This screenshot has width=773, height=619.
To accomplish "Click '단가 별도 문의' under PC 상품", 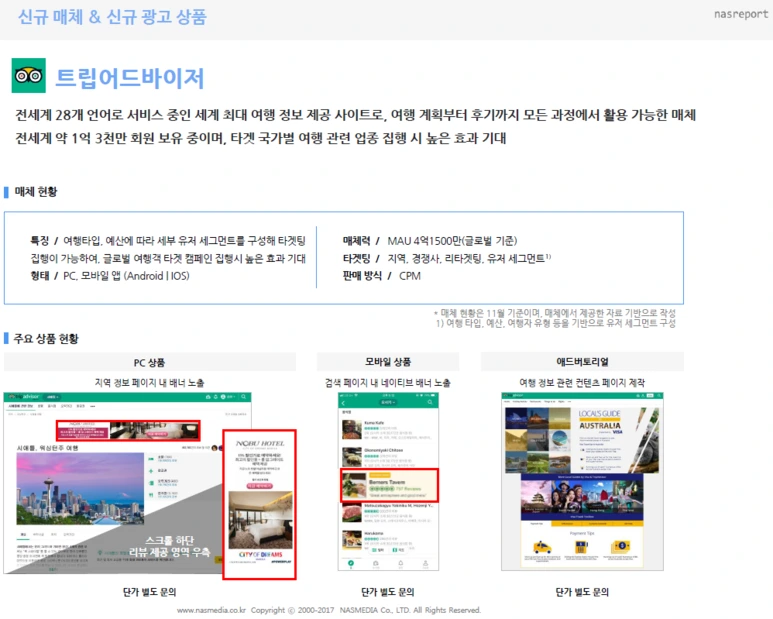I will click(149, 592).
